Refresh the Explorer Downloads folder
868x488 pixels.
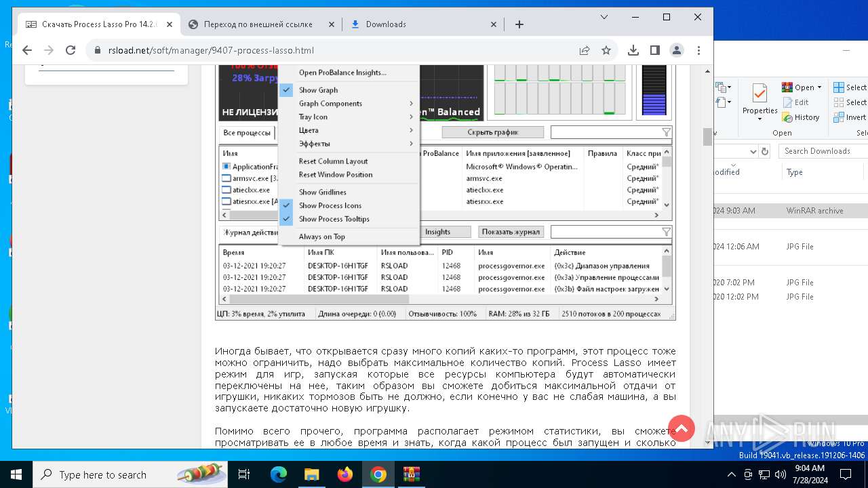765,151
